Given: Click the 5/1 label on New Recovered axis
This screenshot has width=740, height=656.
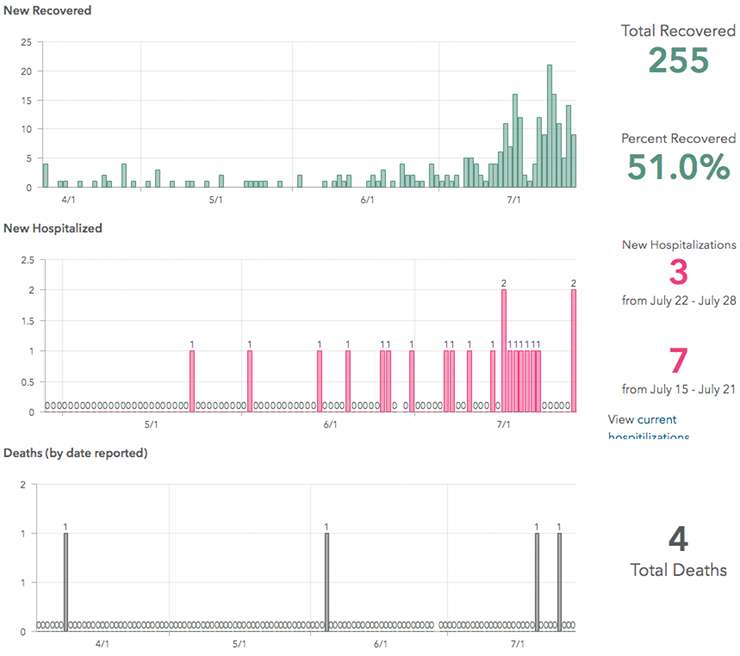Looking at the screenshot, I should (216, 201).
